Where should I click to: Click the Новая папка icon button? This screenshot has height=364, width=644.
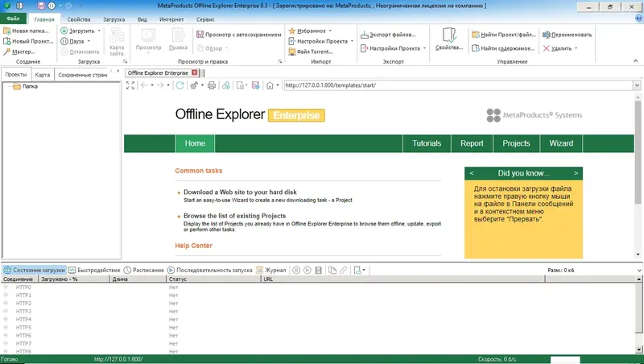click(x=7, y=31)
